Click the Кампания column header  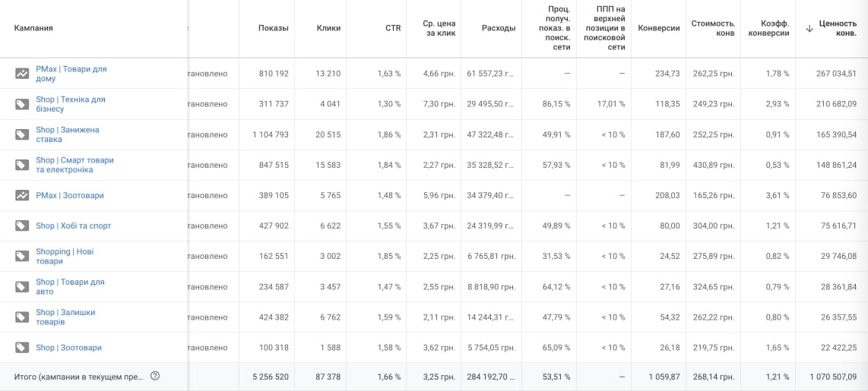[33, 28]
